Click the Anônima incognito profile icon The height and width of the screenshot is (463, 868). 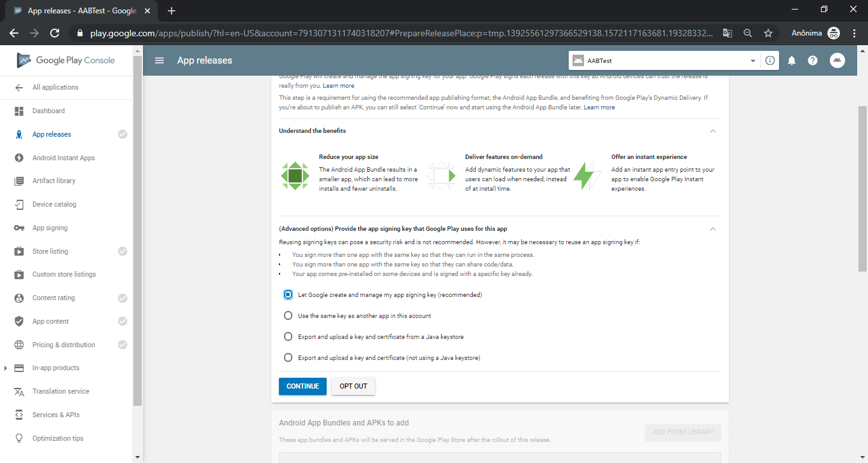tap(834, 33)
